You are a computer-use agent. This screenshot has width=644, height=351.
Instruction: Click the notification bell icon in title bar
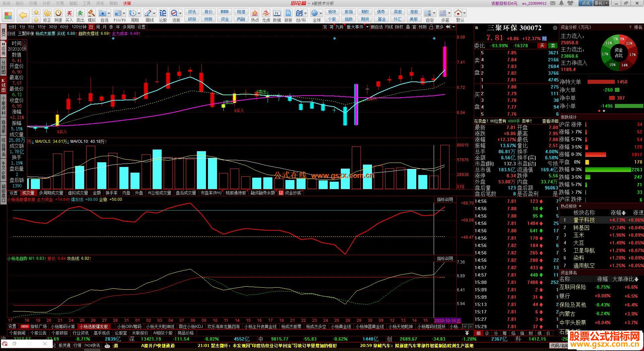click(561, 3)
